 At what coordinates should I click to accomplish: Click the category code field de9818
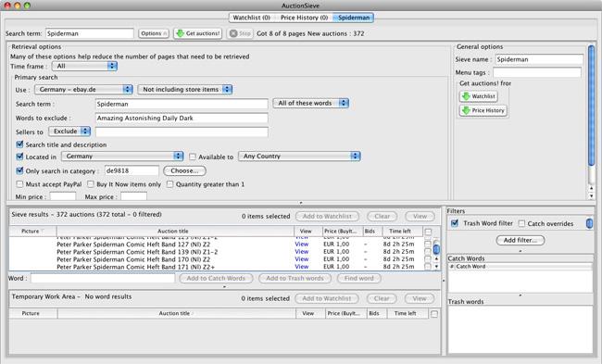(132, 170)
